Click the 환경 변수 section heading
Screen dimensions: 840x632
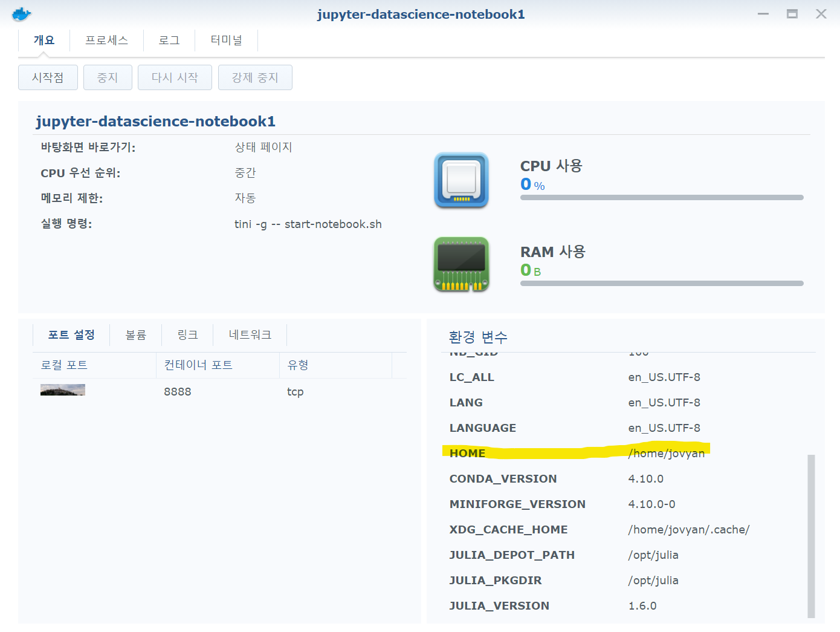tap(478, 337)
